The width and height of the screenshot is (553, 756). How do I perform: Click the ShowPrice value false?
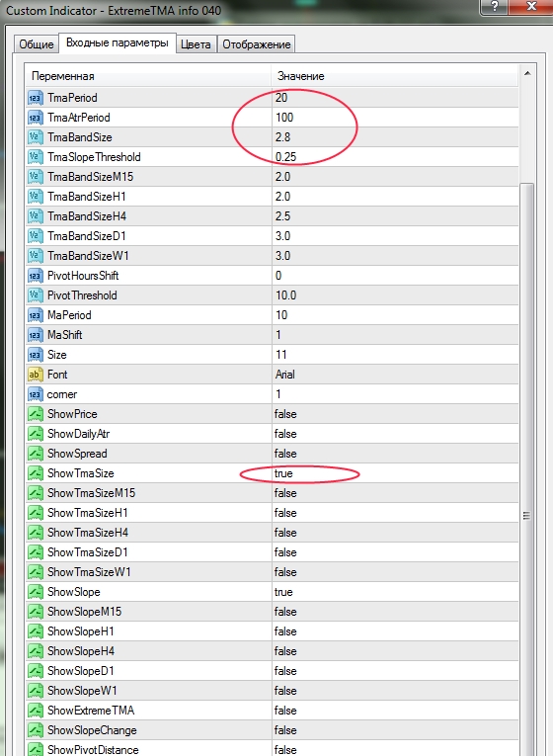[x=285, y=414]
